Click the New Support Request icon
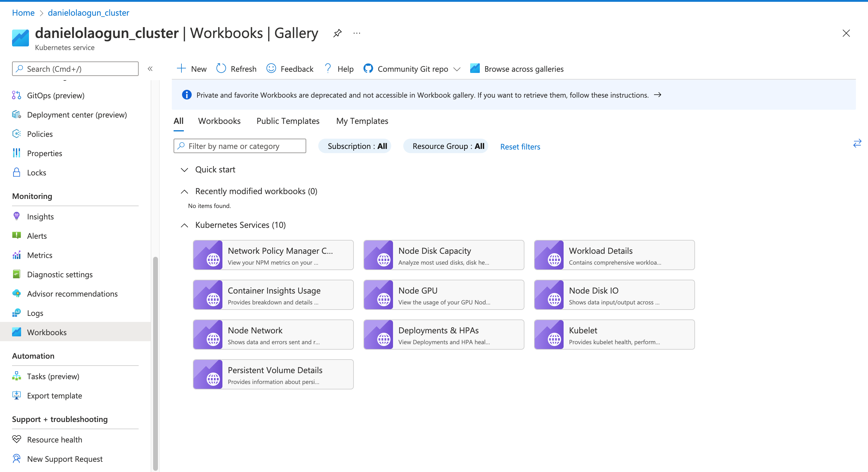The image size is (868, 472). point(17,458)
